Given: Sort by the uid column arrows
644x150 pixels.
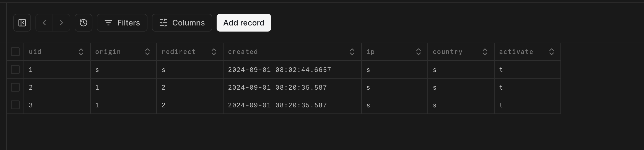Looking at the screenshot, I should [x=81, y=52].
